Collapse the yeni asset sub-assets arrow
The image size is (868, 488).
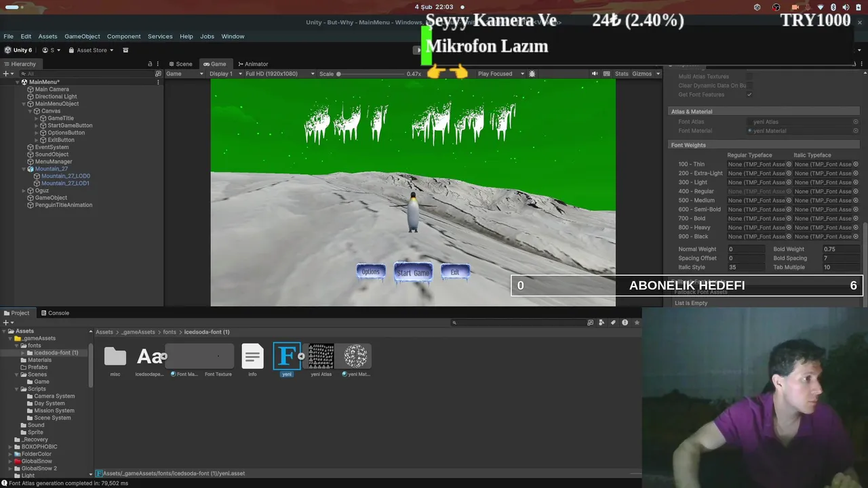tap(301, 357)
